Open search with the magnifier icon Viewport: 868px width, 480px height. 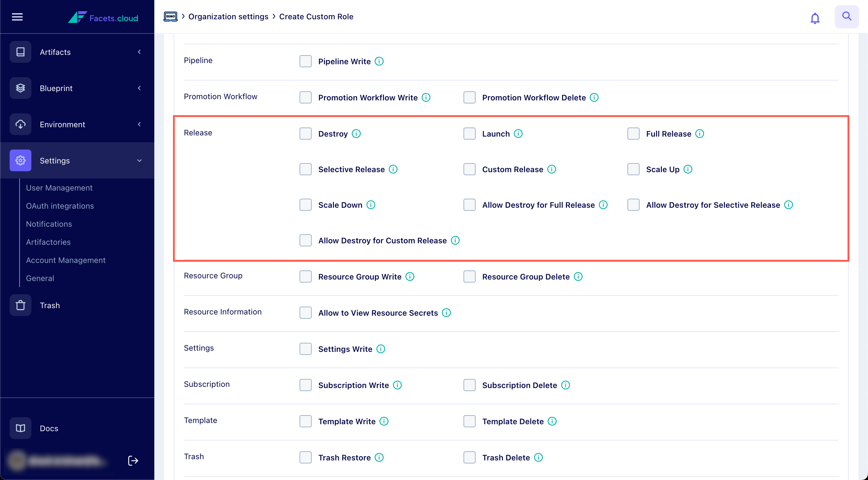[846, 16]
